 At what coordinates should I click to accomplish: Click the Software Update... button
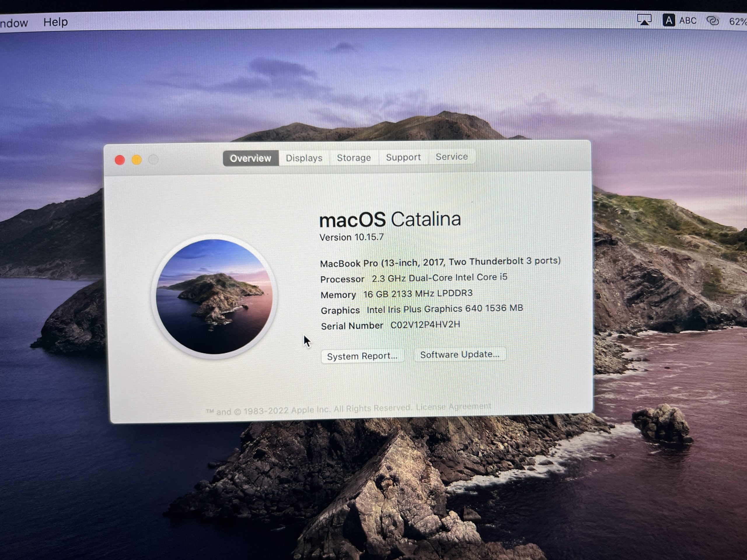click(x=460, y=354)
